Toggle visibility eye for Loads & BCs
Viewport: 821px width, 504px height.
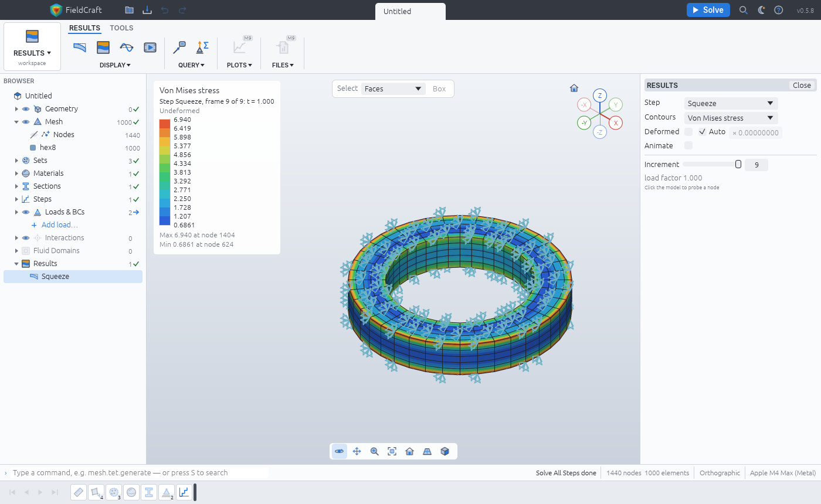[x=26, y=212]
